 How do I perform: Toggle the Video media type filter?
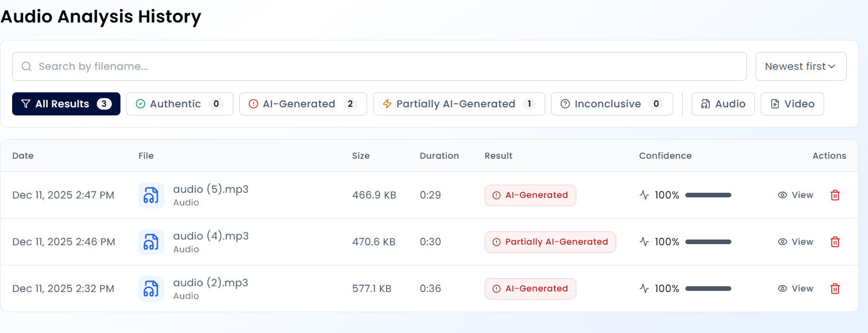pyautogui.click(x=792, y=104)
